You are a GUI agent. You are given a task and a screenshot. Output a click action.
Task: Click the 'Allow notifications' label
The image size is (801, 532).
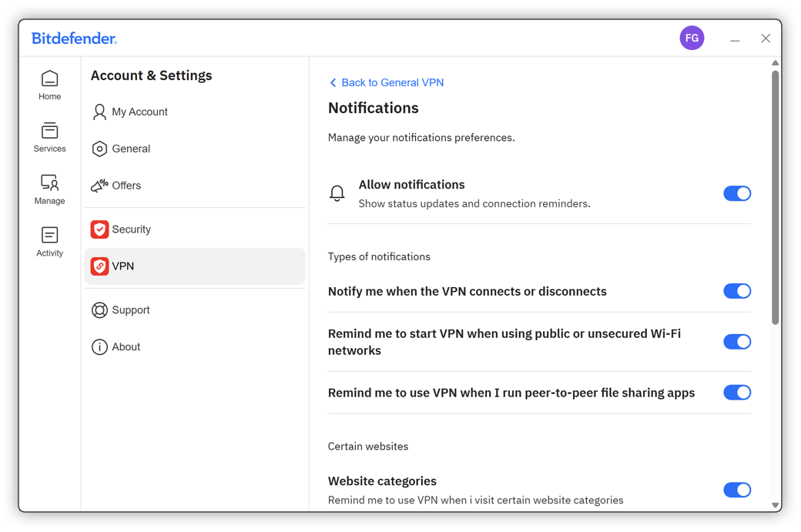[x=412, y=184]
